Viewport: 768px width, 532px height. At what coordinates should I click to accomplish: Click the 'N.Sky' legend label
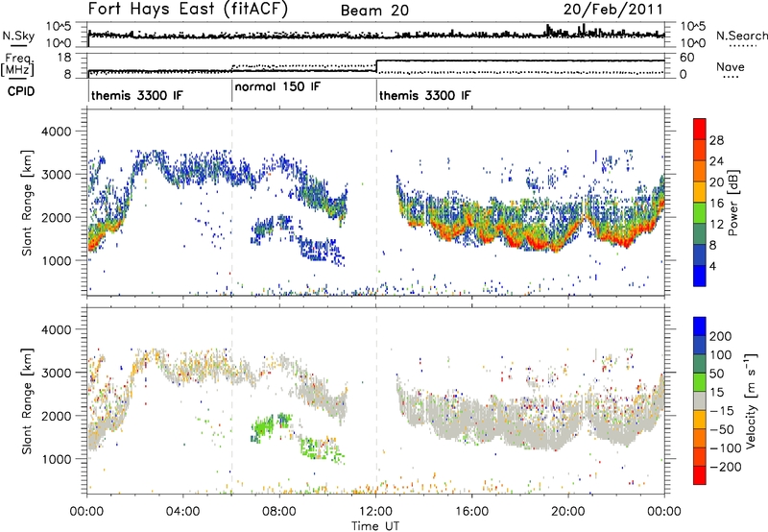coord(18,36)
